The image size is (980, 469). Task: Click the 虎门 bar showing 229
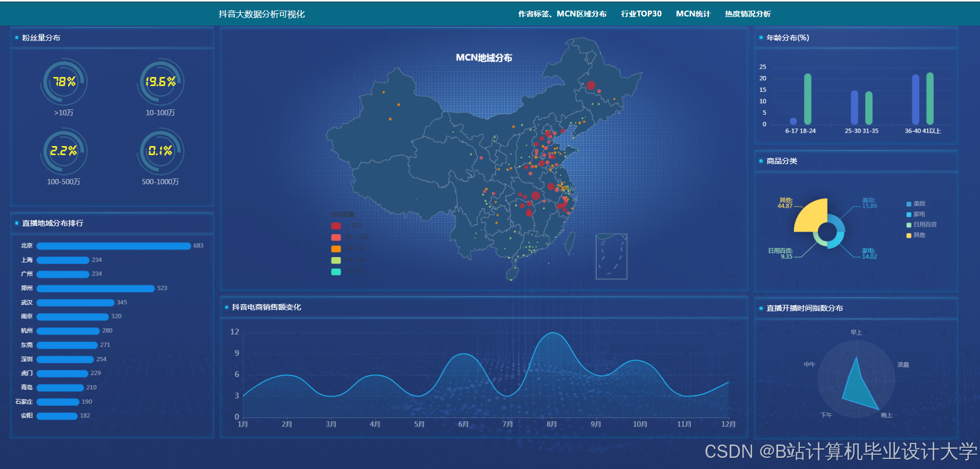pos(62,373)
